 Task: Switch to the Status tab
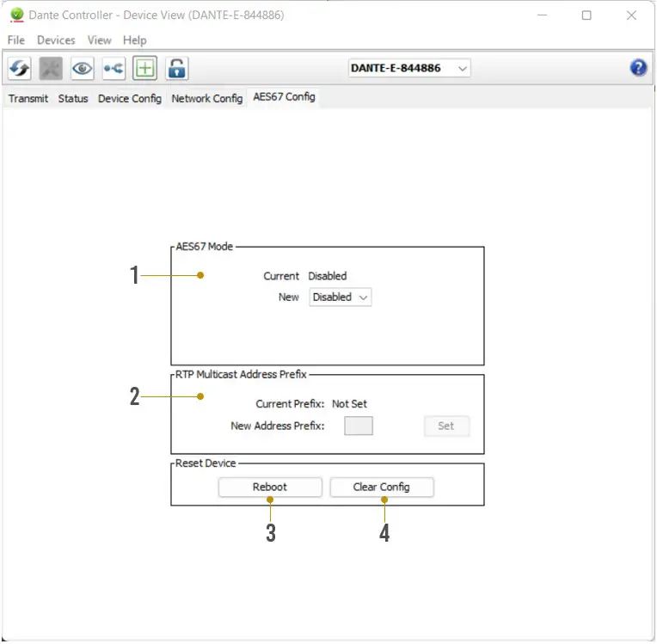pyautogui.click(x=73, y=99)
